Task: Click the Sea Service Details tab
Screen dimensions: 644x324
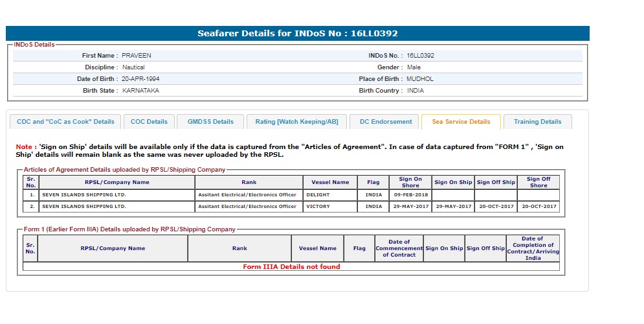Action: [461, 122]
